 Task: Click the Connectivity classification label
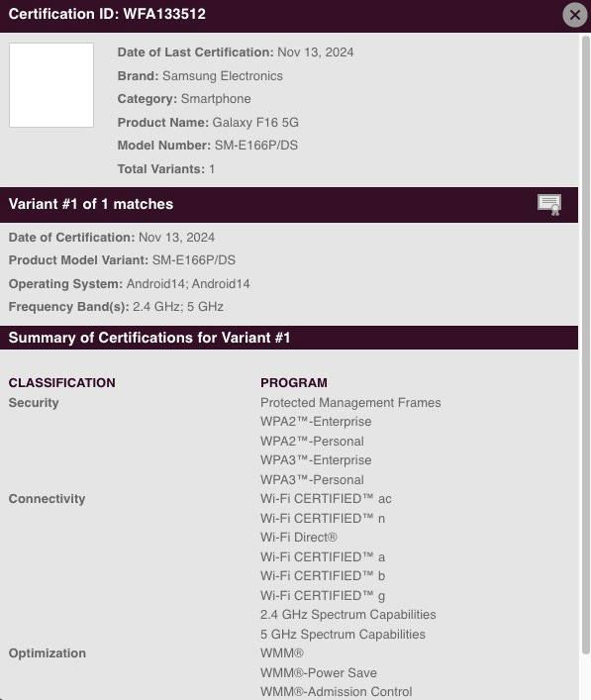[x=47, y=499]
